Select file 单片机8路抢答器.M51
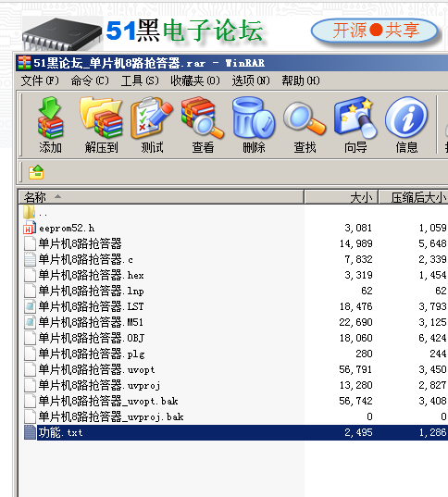 pos(91,322)
